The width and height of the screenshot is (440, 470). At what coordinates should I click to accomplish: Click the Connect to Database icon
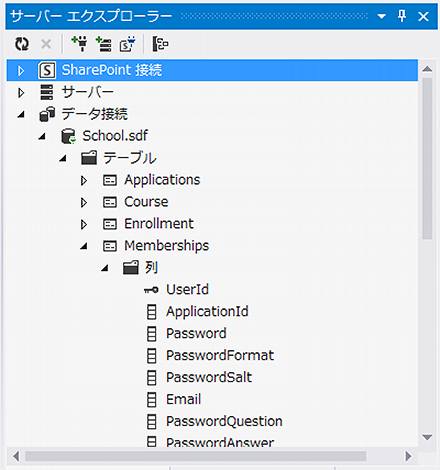(x=79, y=44)
